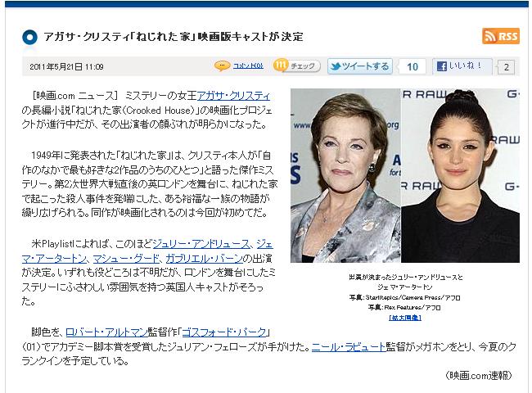This screenshot has height=393, width=532.
Task: Click the left photo of the older woman
Action: [345, 175]
